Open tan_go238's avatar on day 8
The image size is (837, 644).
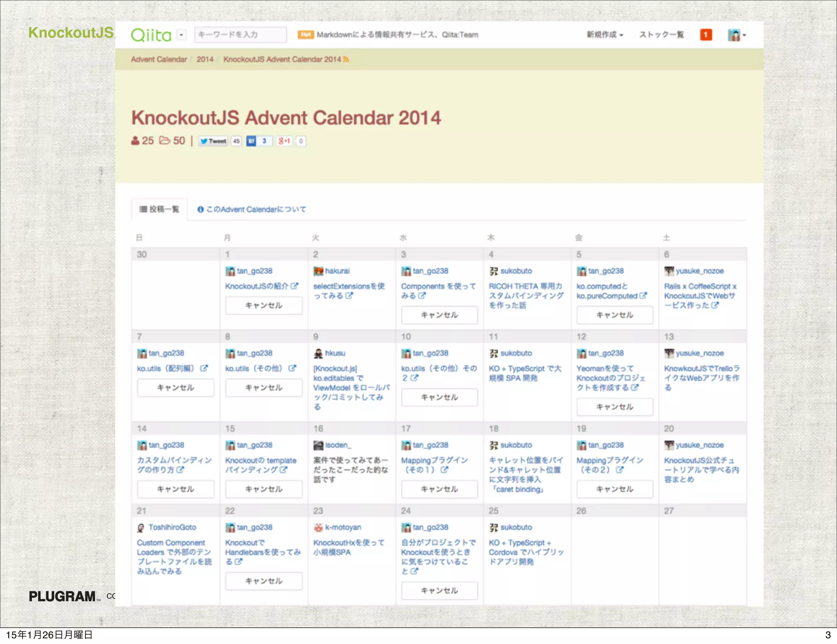click(231, 353)
